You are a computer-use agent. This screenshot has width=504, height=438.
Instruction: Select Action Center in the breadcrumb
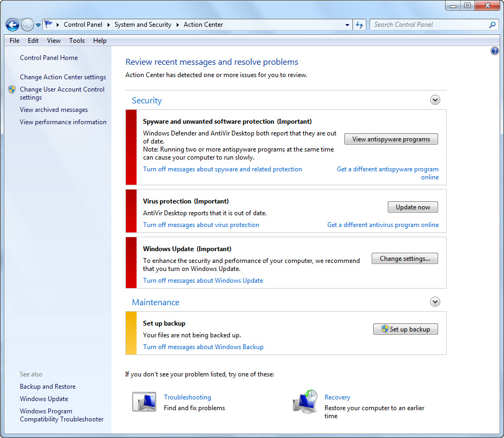click(x=203, y=25)
